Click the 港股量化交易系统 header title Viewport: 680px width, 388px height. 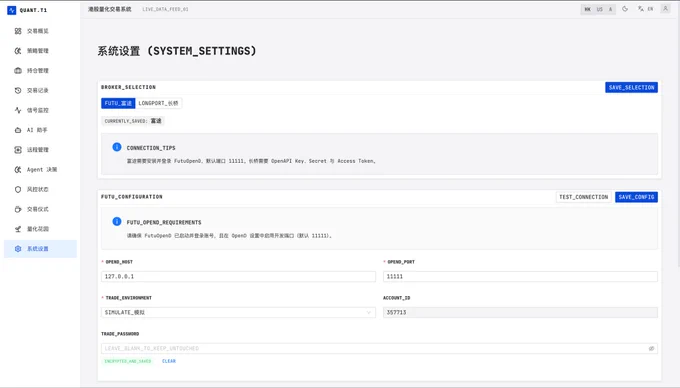[x=110, y=9]
